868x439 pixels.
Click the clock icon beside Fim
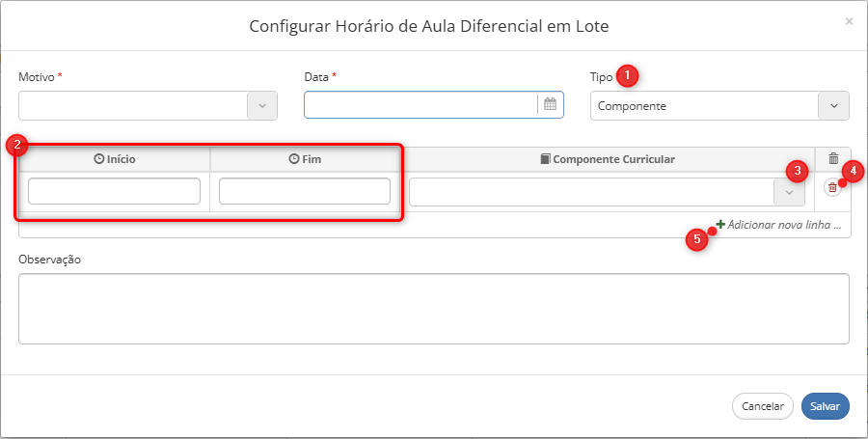click(x=294, y=159)
